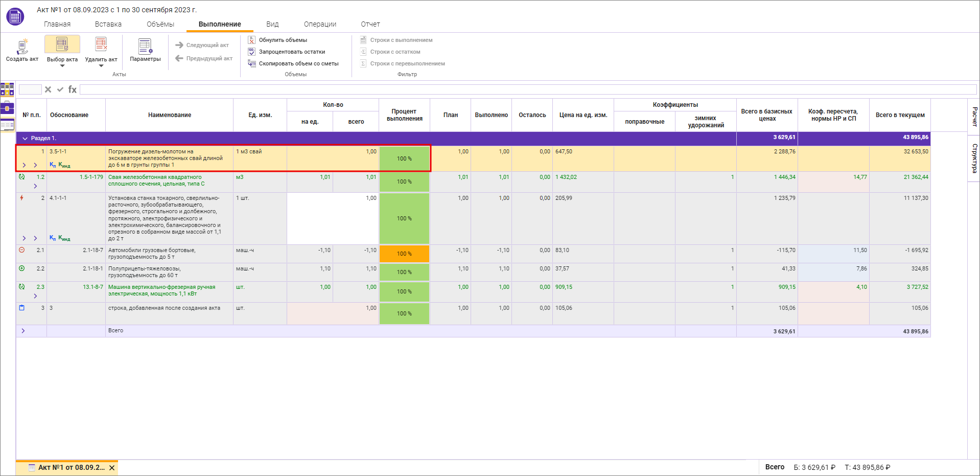Click the fx formula button
The width and height of the screenshot is (980, 476).
tap(73, 89)
